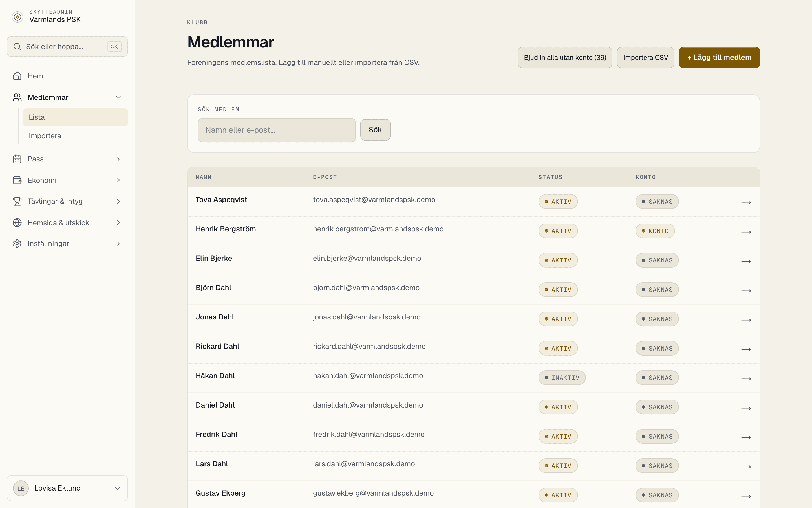Click + Lägg till medlem button

(x=719, y=58)
